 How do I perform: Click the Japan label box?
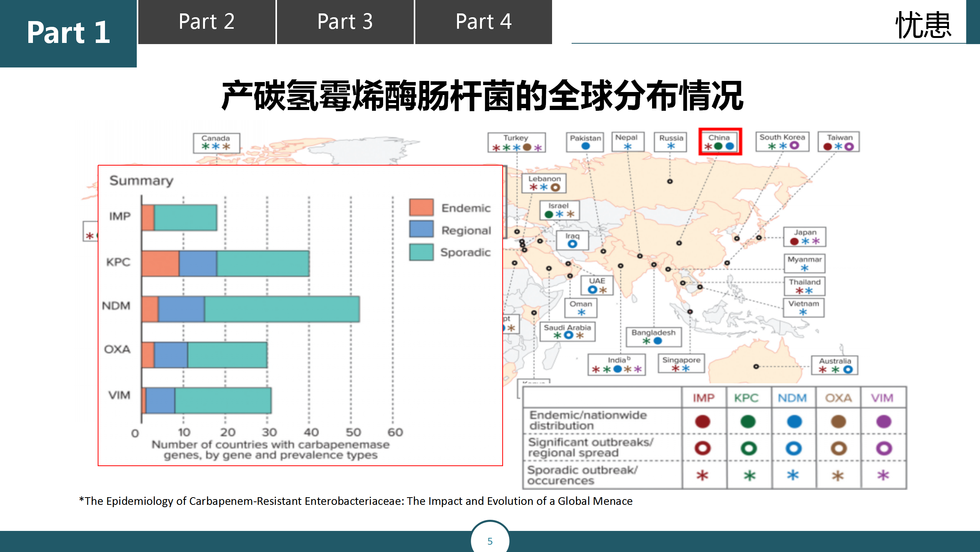pos(805,237)
